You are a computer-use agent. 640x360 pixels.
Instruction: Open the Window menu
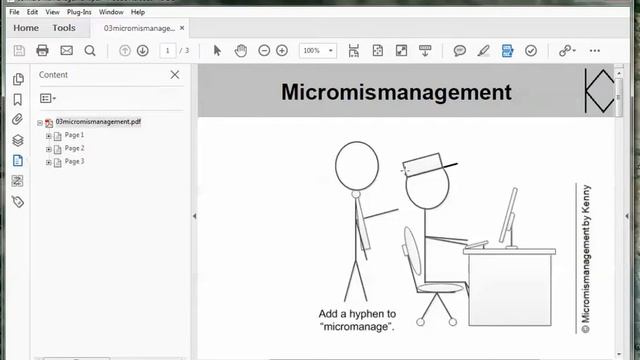tap(111, 12)
